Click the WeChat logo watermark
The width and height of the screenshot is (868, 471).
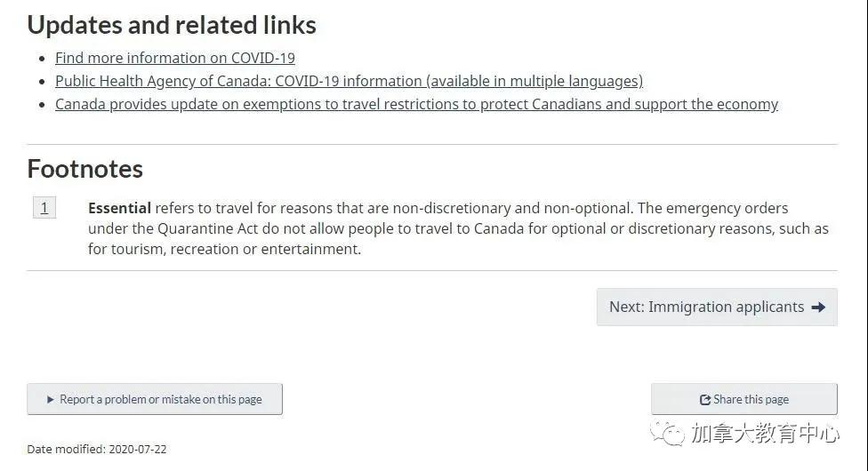coord(668,434)
